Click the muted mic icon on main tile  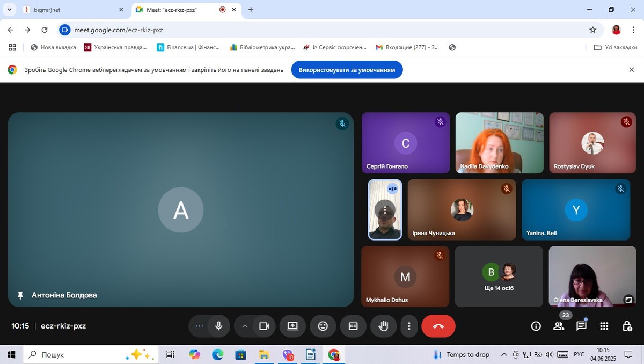[x=342, y=124]
